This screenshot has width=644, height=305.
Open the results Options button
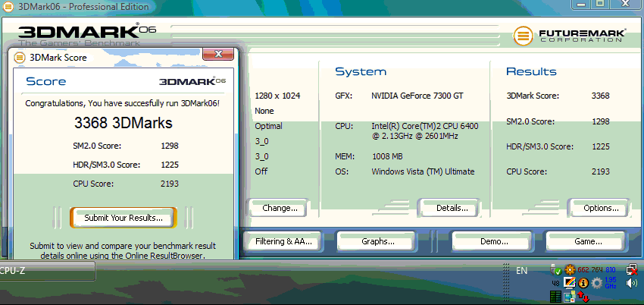point(601,208)
